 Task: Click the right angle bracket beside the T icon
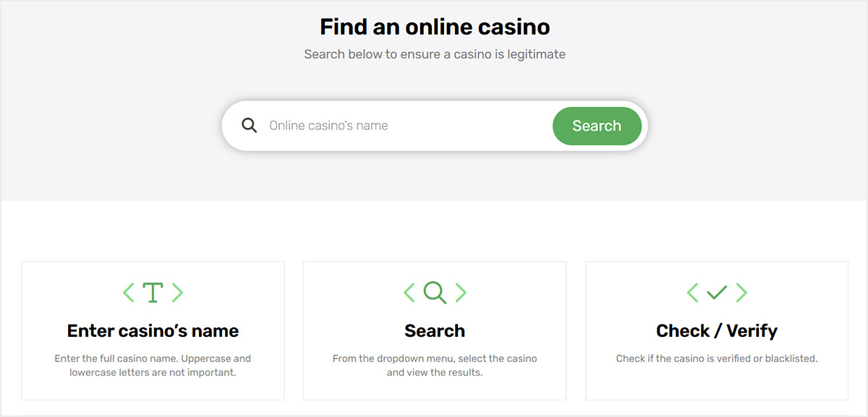177,293
